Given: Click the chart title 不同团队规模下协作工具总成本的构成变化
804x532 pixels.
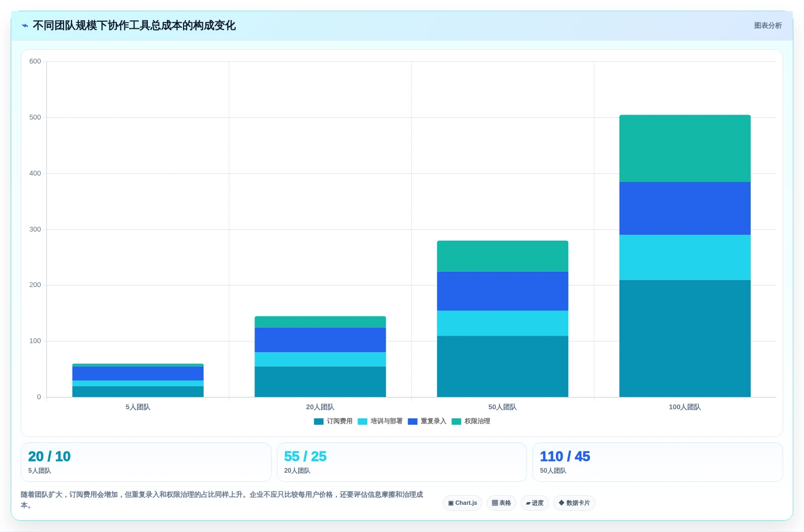Looking at the screenshot, I should click(134, 26).
